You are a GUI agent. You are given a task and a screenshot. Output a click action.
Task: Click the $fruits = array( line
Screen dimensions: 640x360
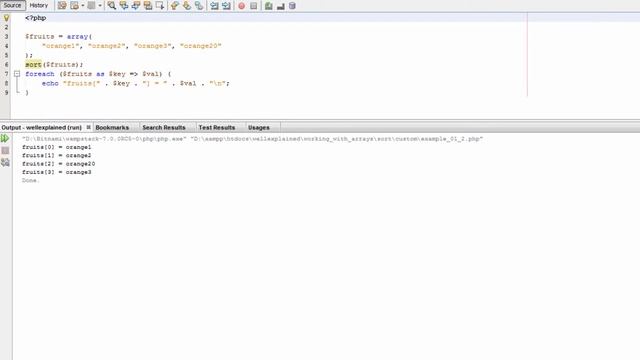(58, 36)
